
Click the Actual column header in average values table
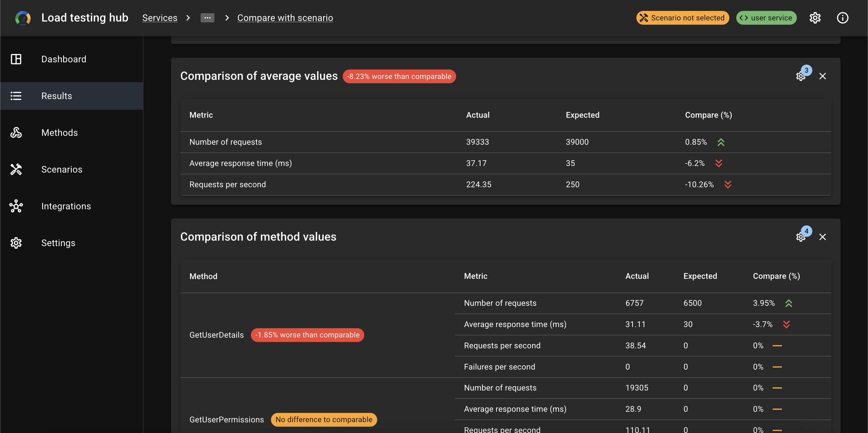coord(477,115)
